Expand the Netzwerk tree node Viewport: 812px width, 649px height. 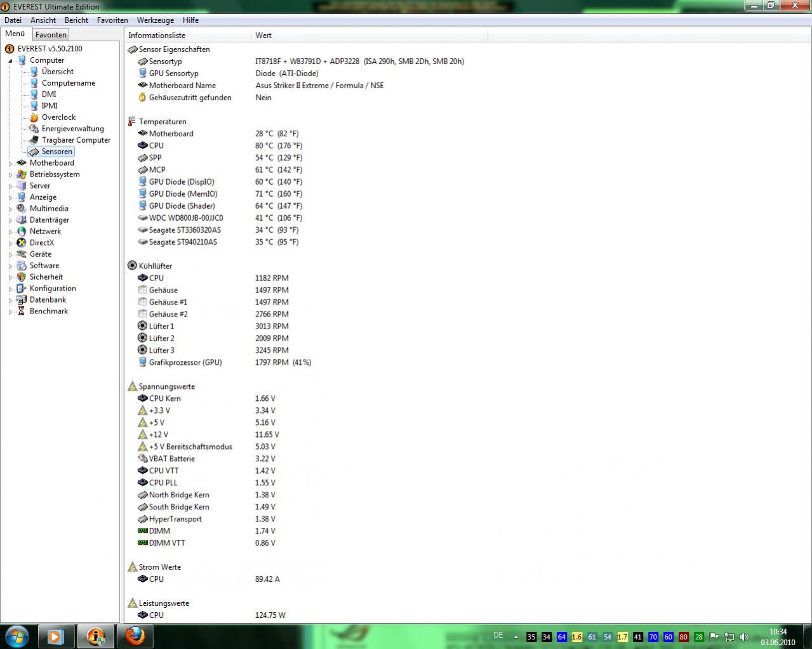click(x=10, y=232)
